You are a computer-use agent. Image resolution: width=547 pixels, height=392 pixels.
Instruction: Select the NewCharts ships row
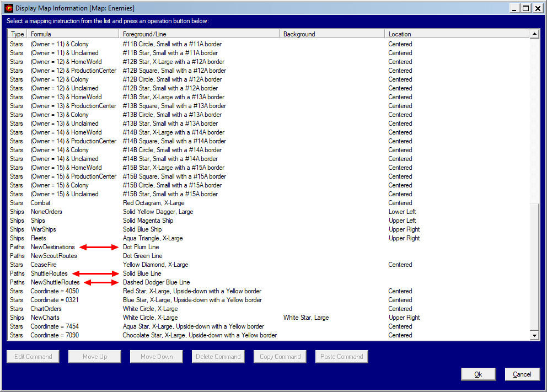tap(45, 318)
